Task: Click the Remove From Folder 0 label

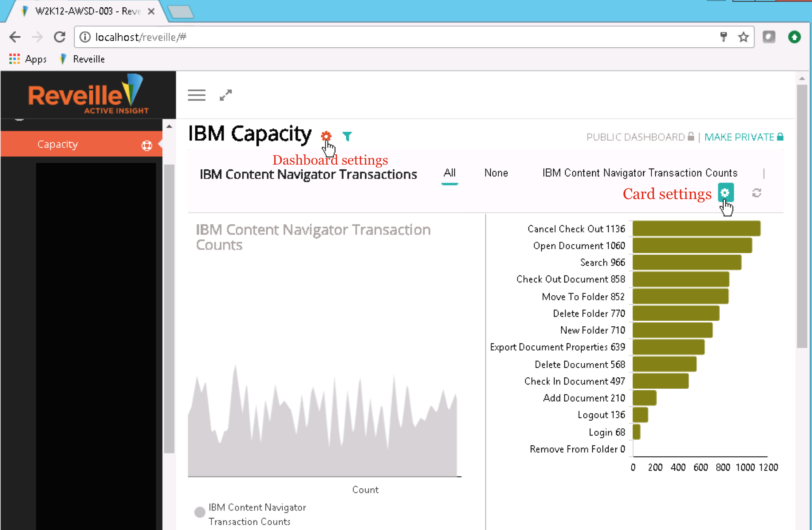Action: click(577, 449)
